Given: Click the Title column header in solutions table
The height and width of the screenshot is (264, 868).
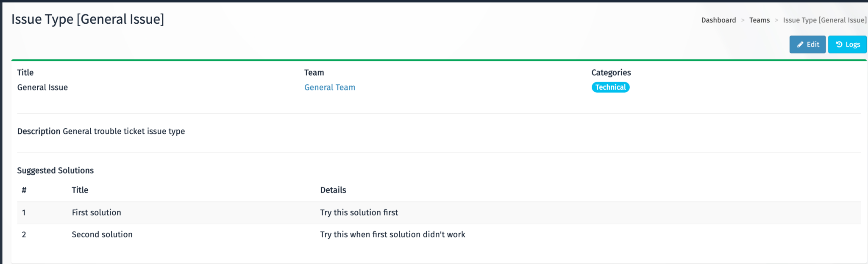Looking at the screenshot, I should click(x=80, y=190).
